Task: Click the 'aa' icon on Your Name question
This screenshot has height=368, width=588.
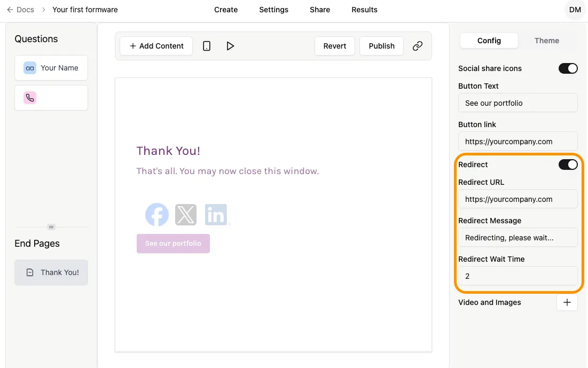Action: pos(29,68)
